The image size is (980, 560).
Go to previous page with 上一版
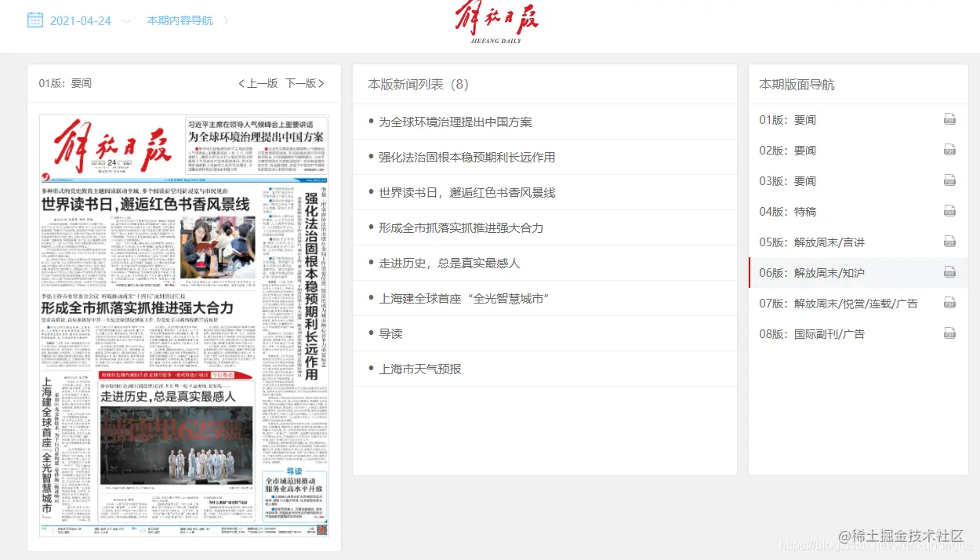(258, 83)
